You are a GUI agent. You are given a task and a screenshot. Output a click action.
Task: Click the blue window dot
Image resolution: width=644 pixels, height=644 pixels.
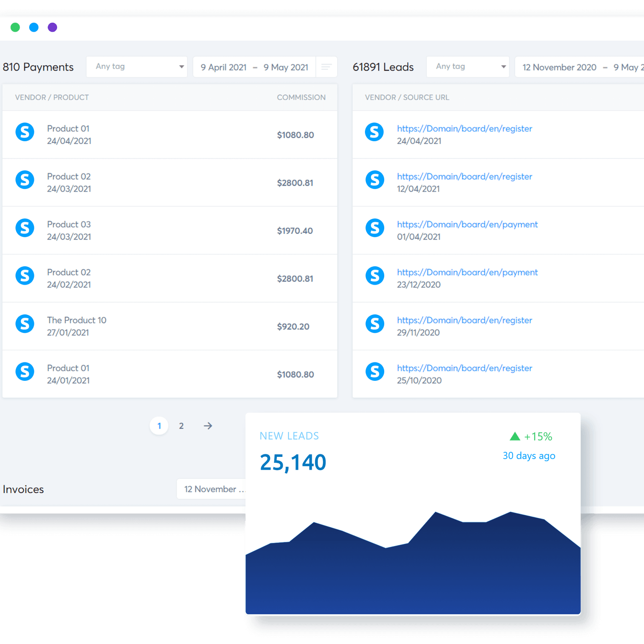click(x=34, y=27)
